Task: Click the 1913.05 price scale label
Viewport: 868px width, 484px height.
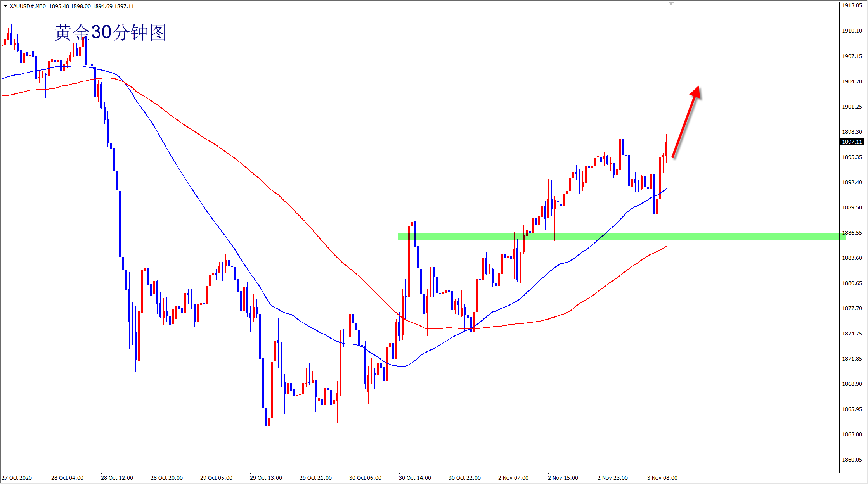Action: pyautogui.click(x=852, y=5)
